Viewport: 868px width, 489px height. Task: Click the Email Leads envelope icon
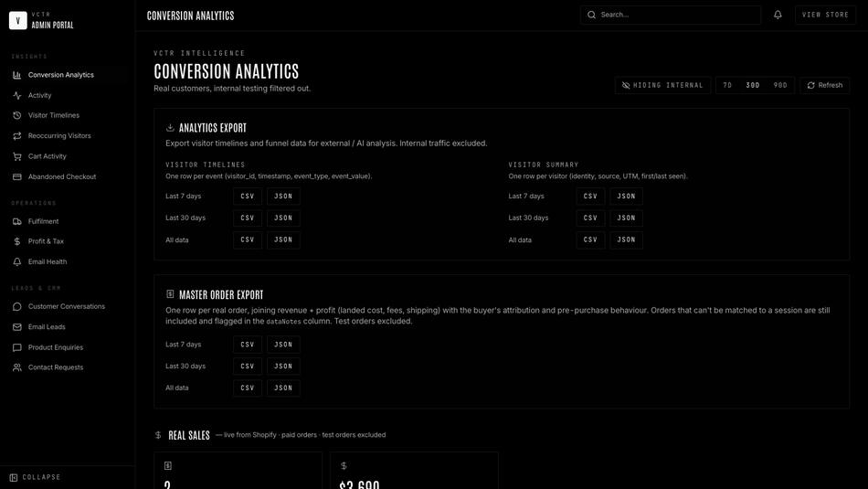pos(17,326)
